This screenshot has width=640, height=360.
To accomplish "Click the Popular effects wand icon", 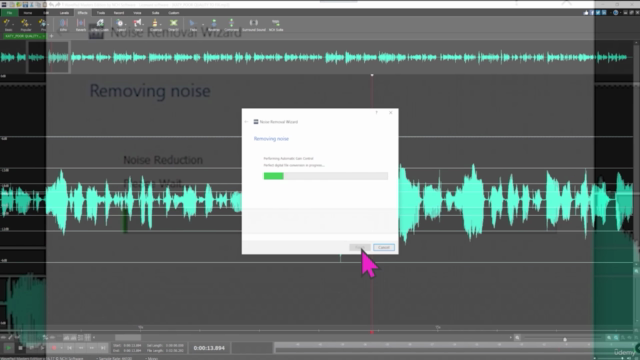I will click(25, 24).
